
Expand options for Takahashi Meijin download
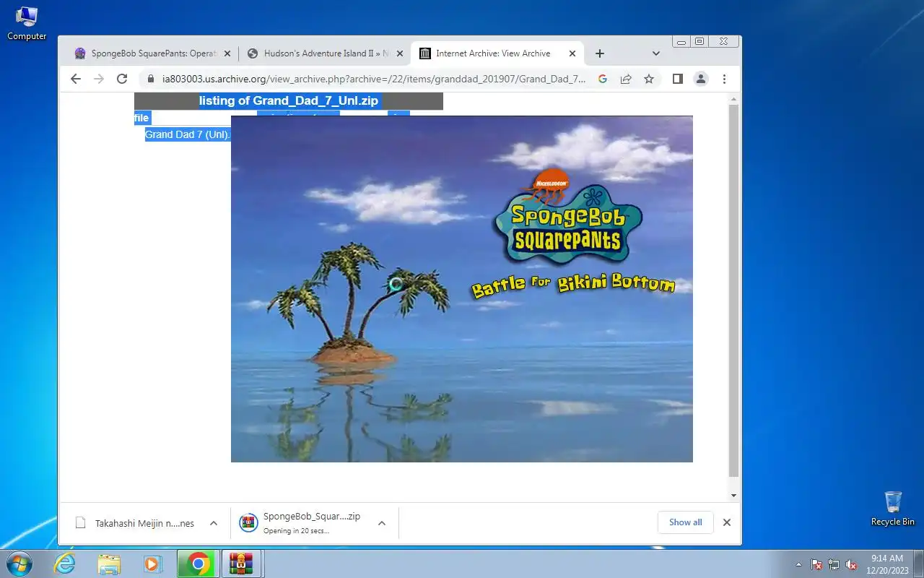(214, 523)
